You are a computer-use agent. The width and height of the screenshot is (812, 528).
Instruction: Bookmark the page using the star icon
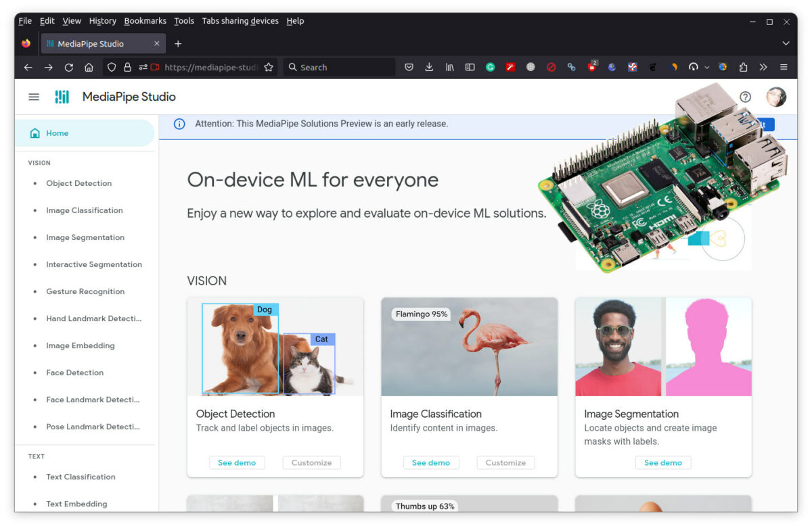[x=269, y=67]
